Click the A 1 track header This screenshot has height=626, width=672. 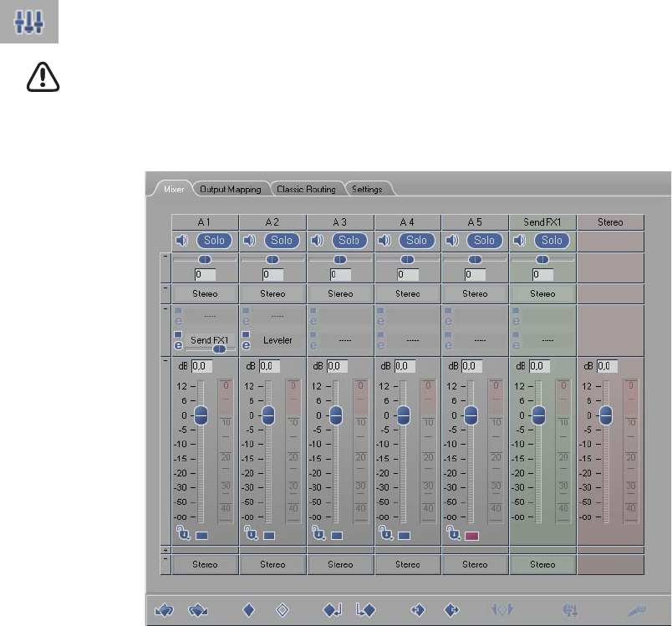[x=205, y=222]
